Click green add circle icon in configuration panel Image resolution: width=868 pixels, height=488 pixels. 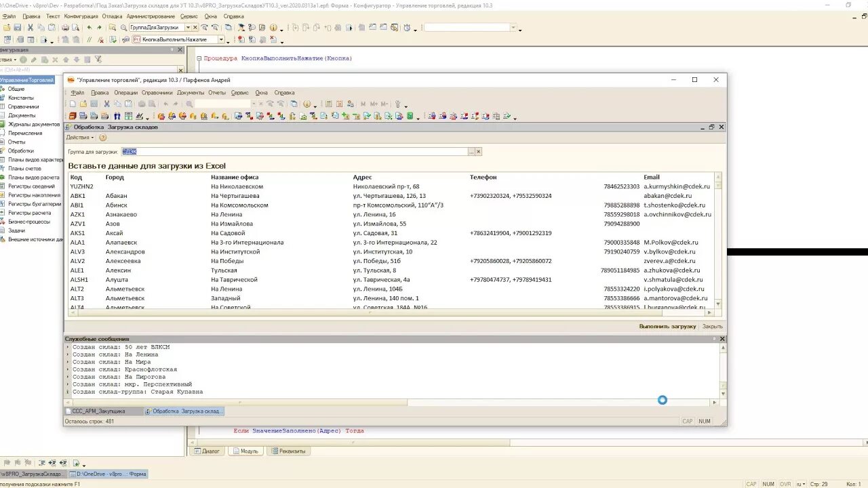[23, 60]
